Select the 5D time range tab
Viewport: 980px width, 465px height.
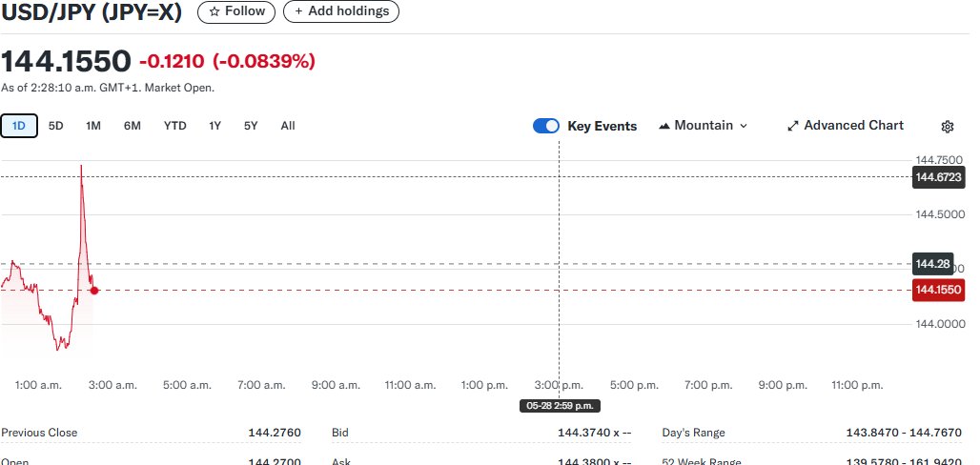click(x=55, y=126)
